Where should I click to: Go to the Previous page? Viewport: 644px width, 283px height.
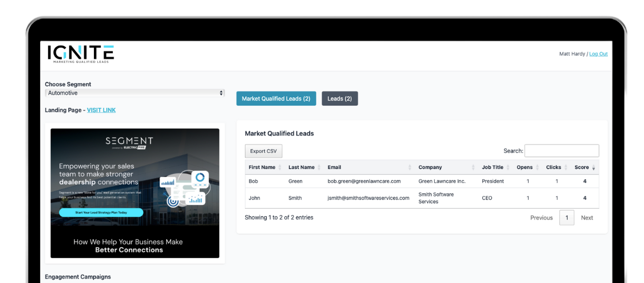541,218
